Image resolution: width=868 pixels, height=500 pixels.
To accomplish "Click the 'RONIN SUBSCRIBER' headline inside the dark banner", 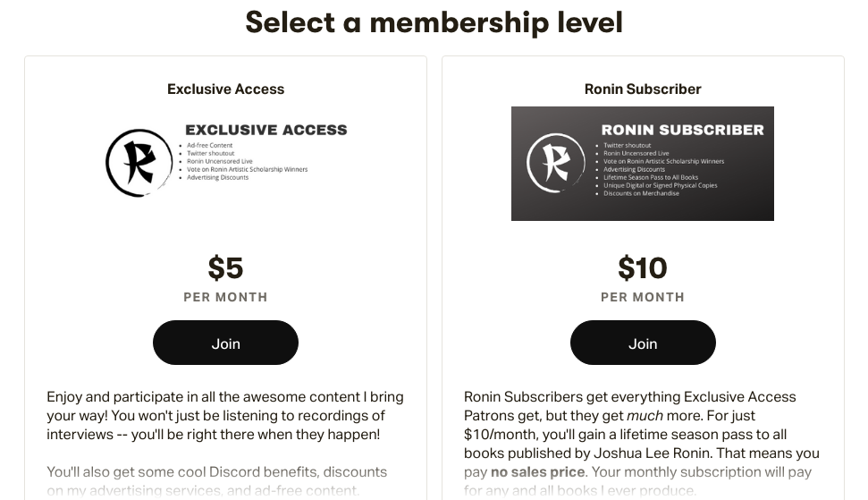I will (683, 130).
